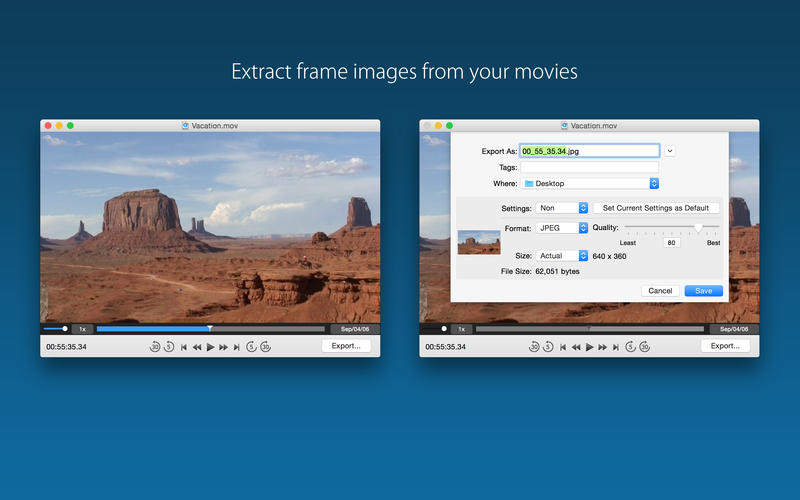Viewport: 800px width, 500px height.
Task: Click Export... button in the left window
Action: click(347, 346)
